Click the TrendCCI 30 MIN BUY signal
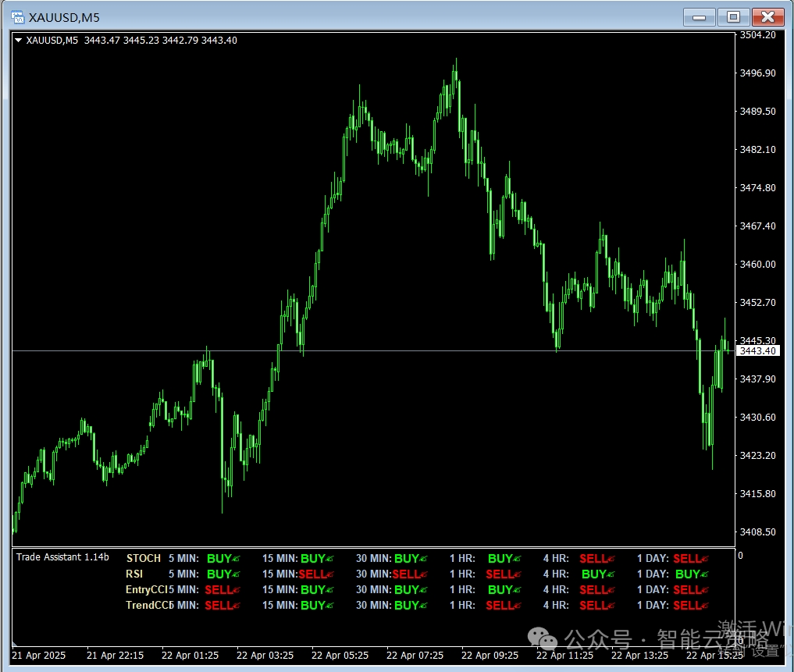This screenshot has height=672, width=794. pyautogui.click(x=411, y=605)
